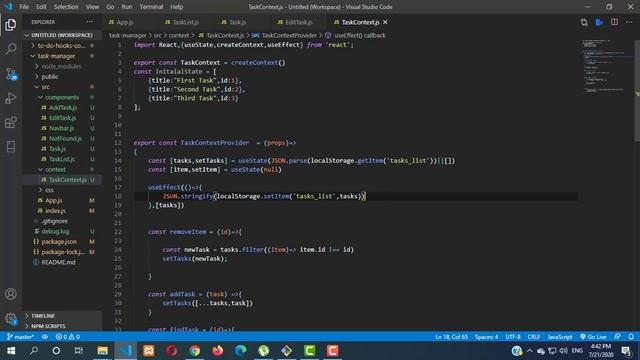This screenshot has width=640, height=360.
Task: Expand the node_modules folder
Action: 62,66
